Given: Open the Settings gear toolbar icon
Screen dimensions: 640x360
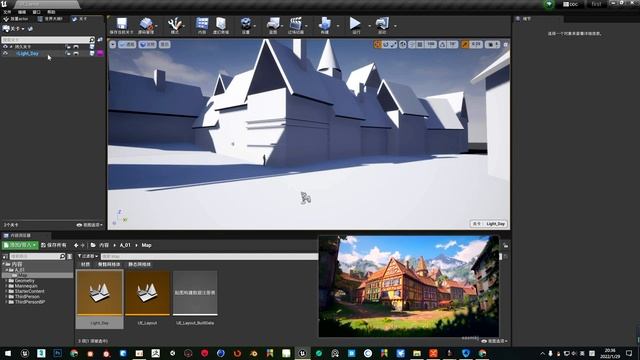Looking at the screenshot, I should click(245, 25).
